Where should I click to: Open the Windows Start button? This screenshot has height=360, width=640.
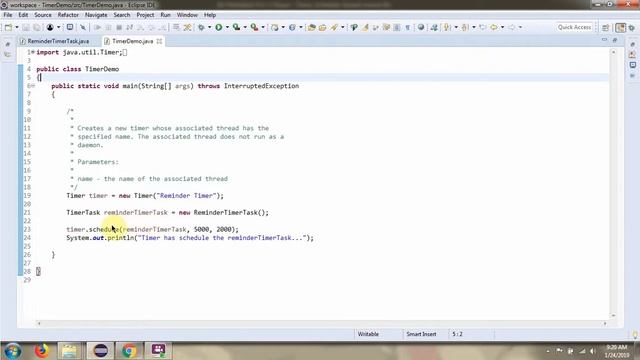[x=13, y=351]
